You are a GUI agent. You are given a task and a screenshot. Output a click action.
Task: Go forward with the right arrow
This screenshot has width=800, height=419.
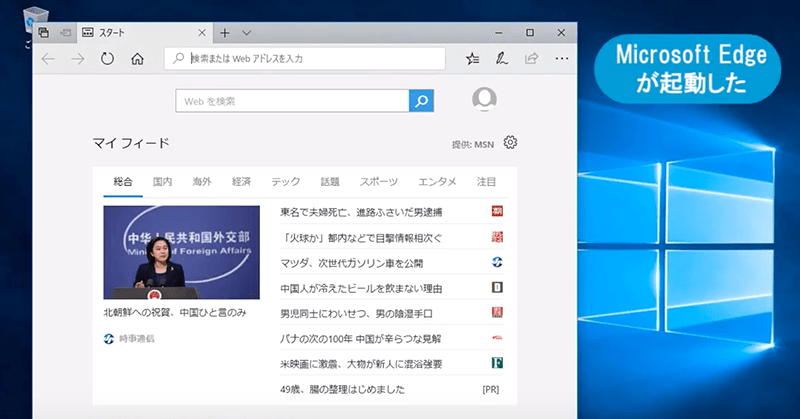coord(78,59)
